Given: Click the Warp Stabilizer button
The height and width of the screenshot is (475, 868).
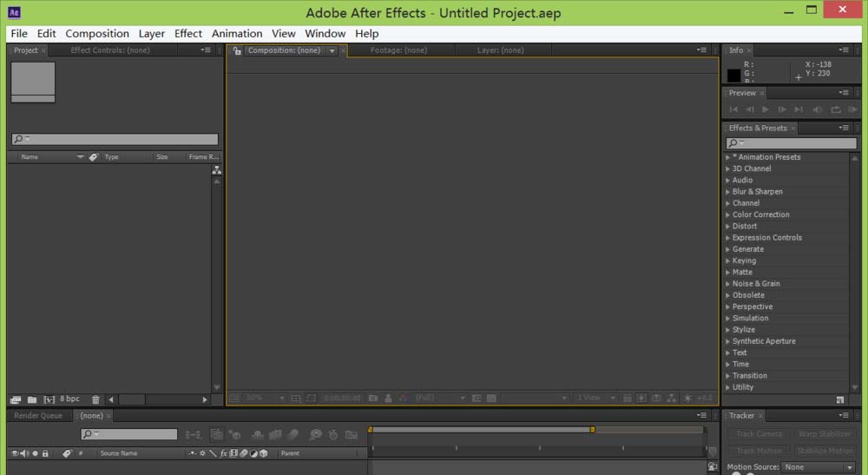Looking at the screenshot, I should (825, 434).
